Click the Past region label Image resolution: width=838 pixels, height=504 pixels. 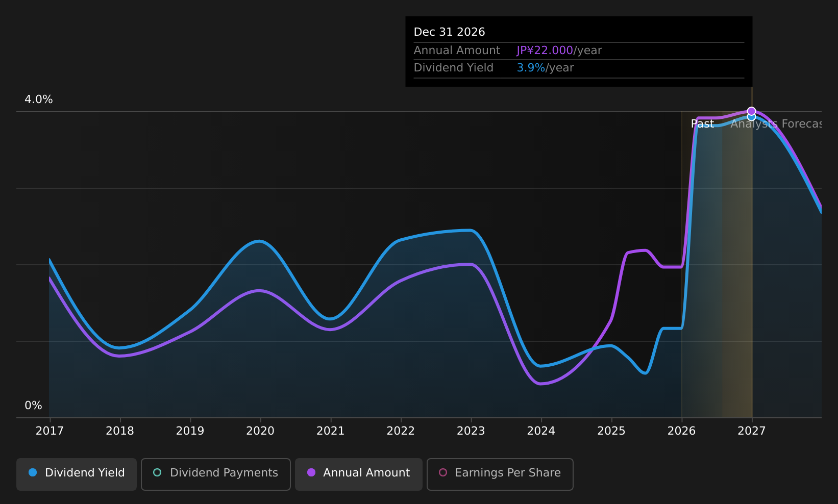click(702, 124)
